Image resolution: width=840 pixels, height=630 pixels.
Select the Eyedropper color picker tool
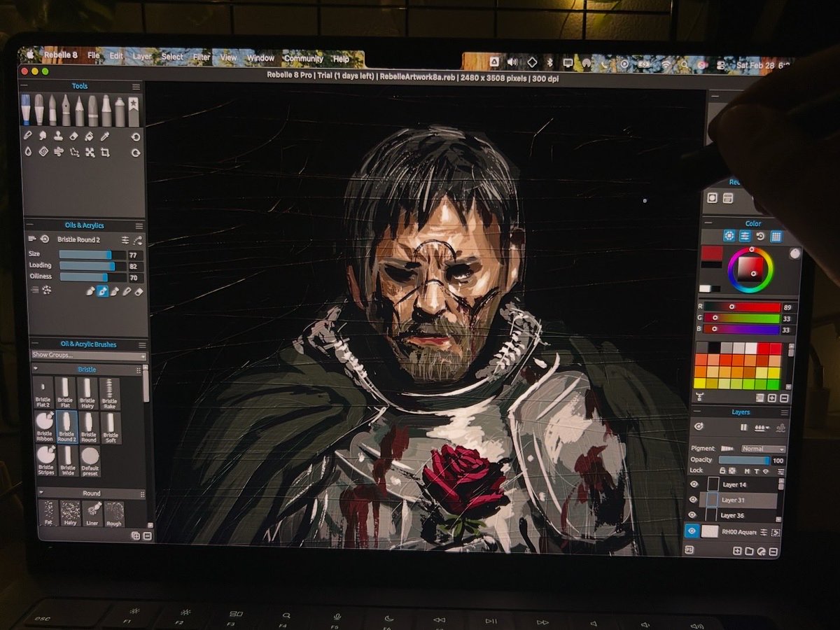tap(105, 136)
